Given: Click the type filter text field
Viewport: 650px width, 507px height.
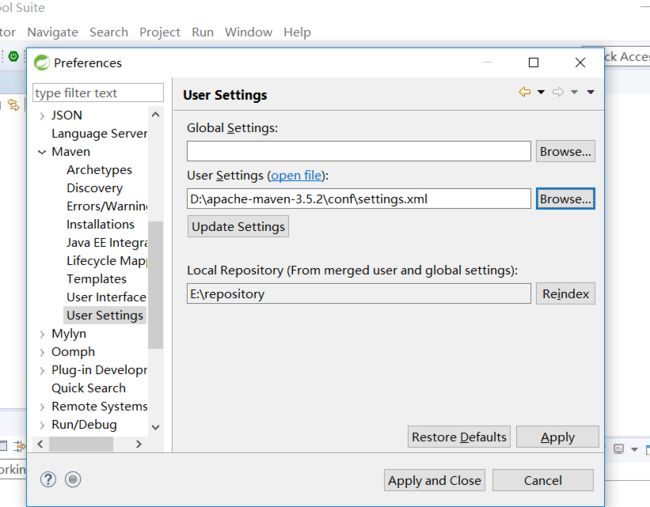Looking at the screenshot, I should 98,93.
